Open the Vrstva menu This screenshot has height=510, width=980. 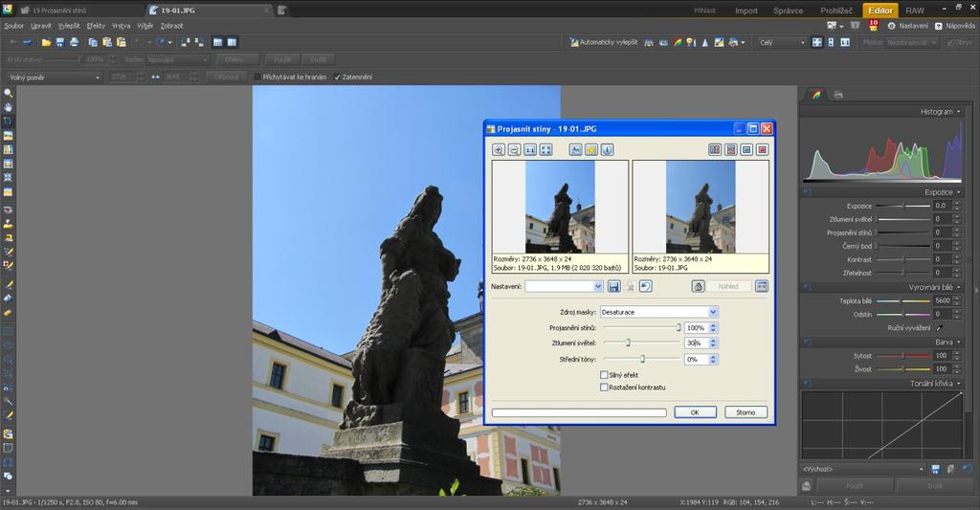click(x=122, y=26)
